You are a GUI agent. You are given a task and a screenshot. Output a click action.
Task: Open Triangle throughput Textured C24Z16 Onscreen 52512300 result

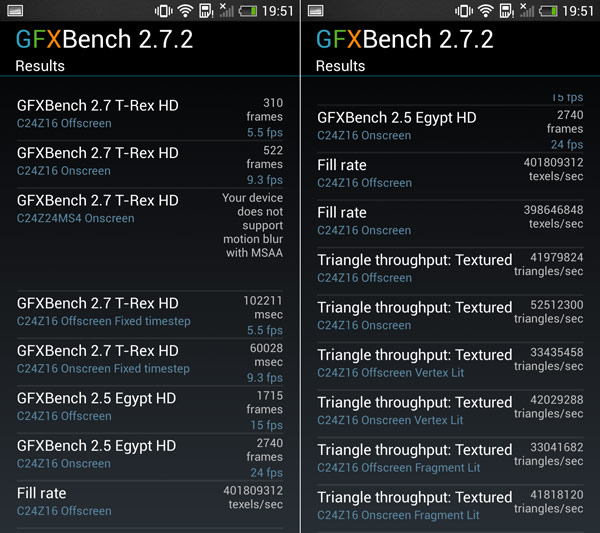450,319
